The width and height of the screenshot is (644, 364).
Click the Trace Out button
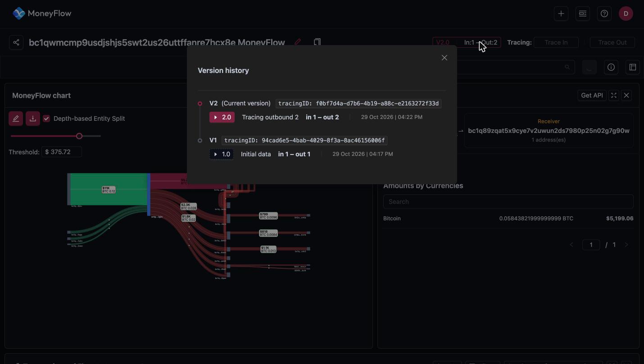(x=612, y=42)
